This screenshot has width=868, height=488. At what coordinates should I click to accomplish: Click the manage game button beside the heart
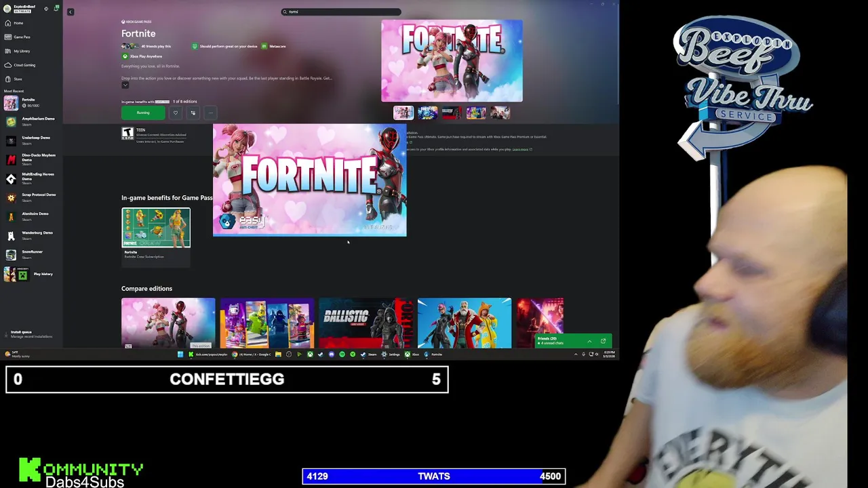point(193,113)
